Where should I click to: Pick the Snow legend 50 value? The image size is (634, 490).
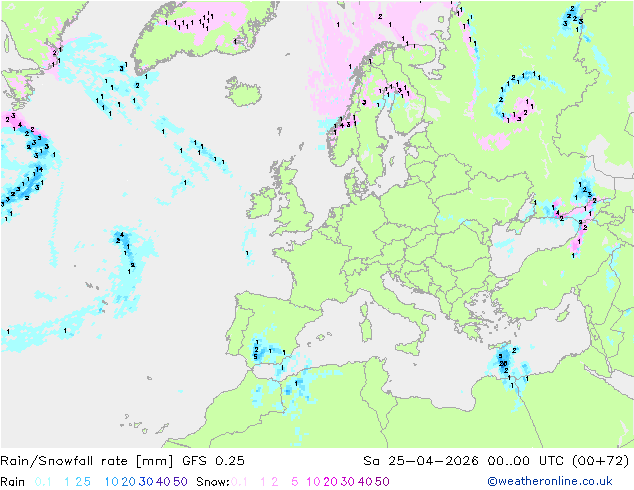382,482
